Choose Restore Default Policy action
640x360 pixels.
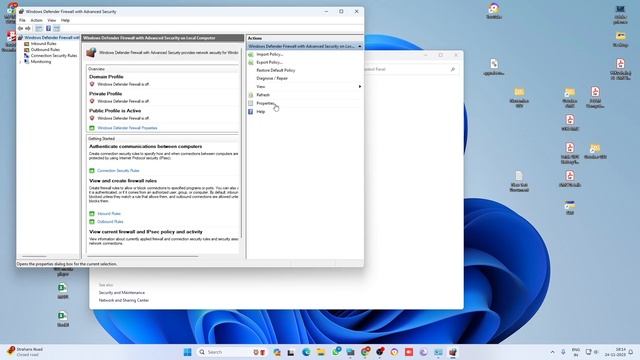tap(276, 70)
